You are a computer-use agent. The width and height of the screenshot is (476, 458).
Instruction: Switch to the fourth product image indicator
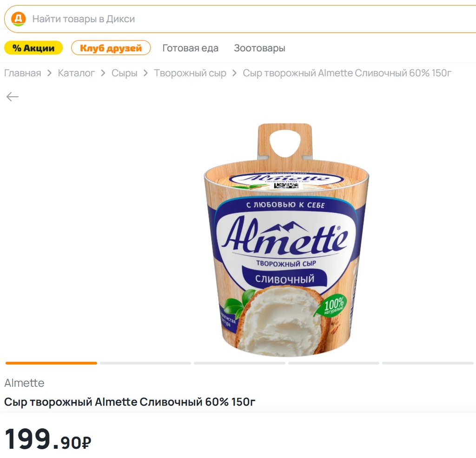click(333, 363)
